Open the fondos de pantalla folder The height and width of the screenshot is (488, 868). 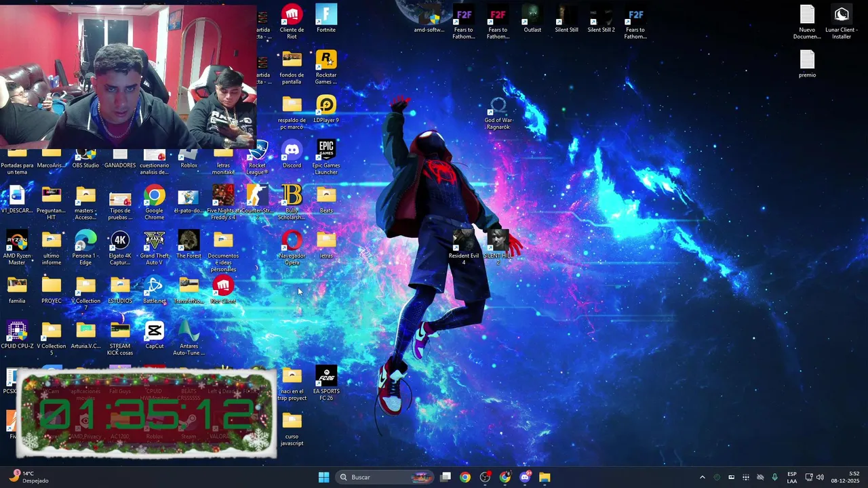(x=292, y=67)
